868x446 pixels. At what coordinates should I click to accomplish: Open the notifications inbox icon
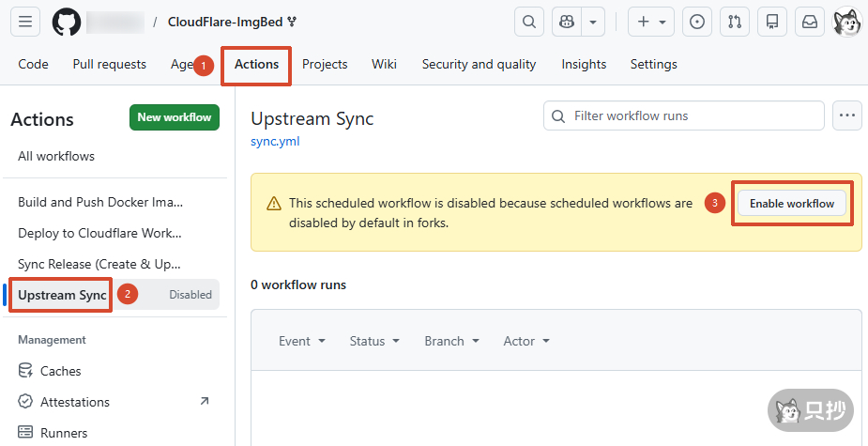point(810,22)
